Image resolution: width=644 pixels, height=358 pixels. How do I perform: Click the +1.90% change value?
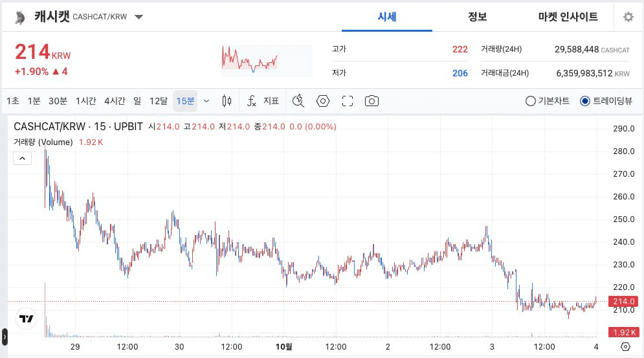[x=32, y=71]
